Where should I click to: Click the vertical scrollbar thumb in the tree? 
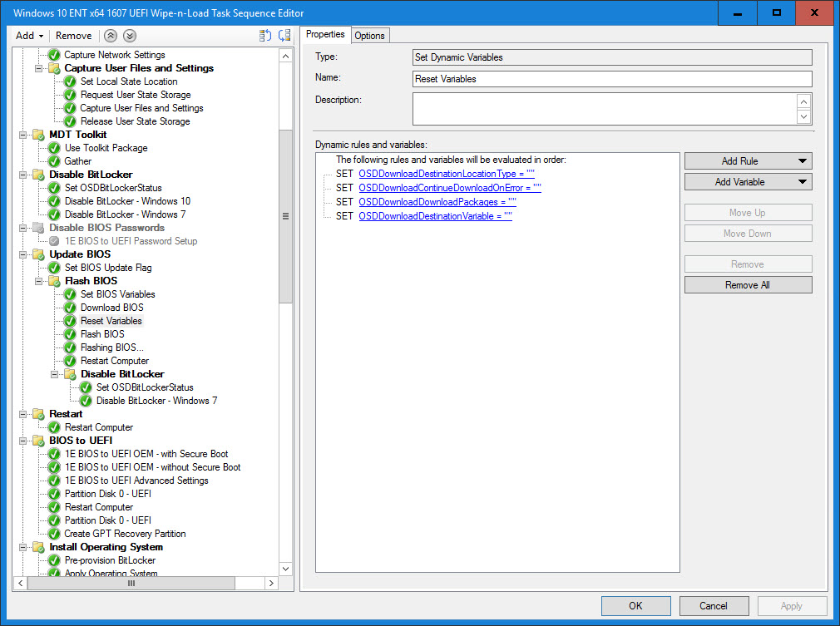tap(285, 216)
